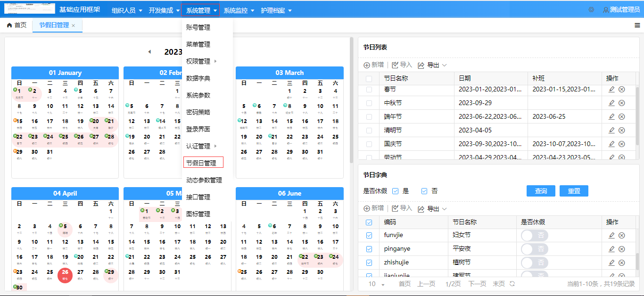Click the edit pencil icon for funvjie entry
The width and height of the screenshot is (644, 296).
click(611, 235)
